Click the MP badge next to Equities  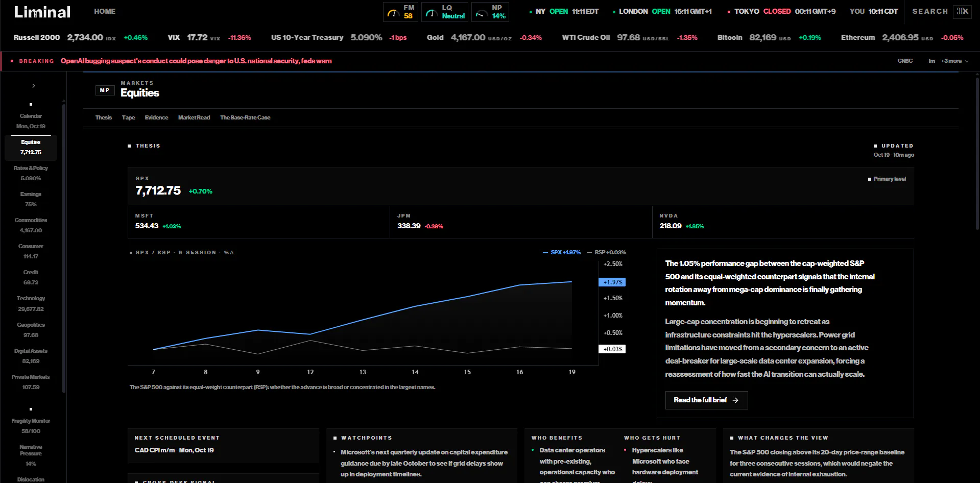click(x=105, y=90)
